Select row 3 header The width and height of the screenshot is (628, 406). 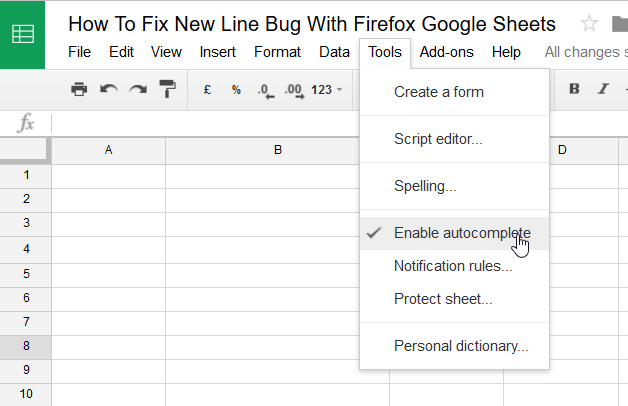26,223
